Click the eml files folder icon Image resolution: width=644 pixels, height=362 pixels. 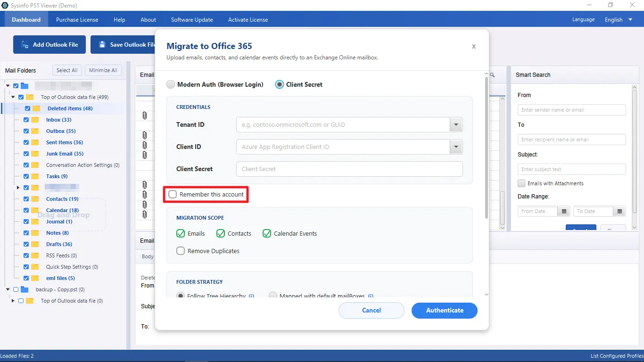(35, 278)
